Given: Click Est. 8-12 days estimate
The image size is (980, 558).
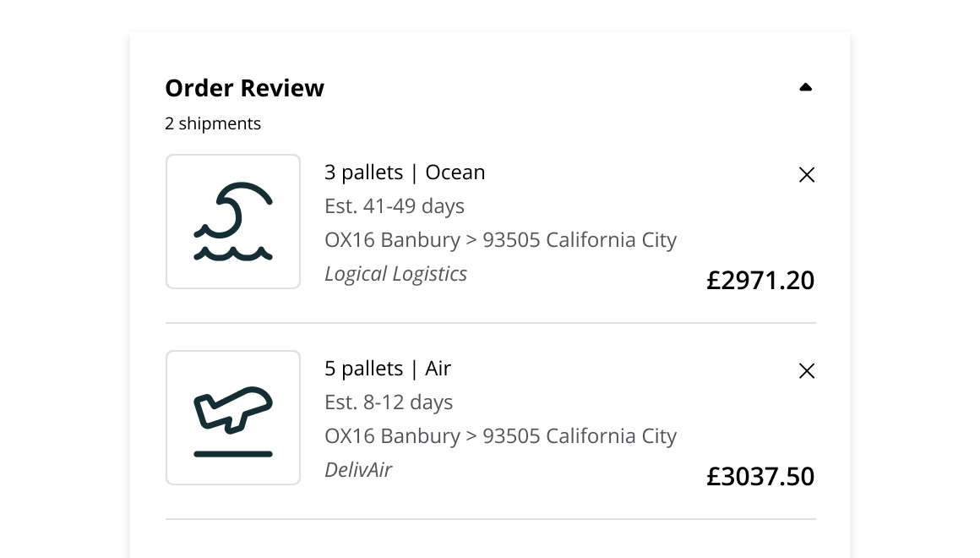Looking at the screenshot, I should (x=389, y=402).
